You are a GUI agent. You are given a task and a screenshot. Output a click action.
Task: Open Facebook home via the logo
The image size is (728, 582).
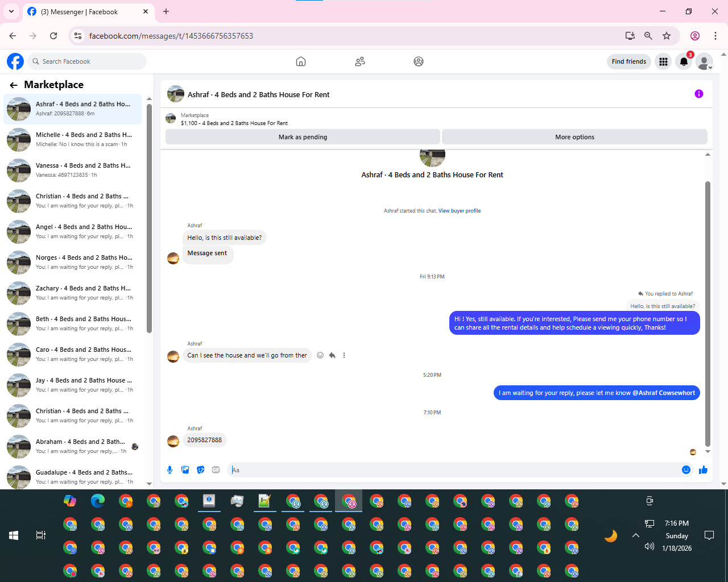(x=15, y=61)
